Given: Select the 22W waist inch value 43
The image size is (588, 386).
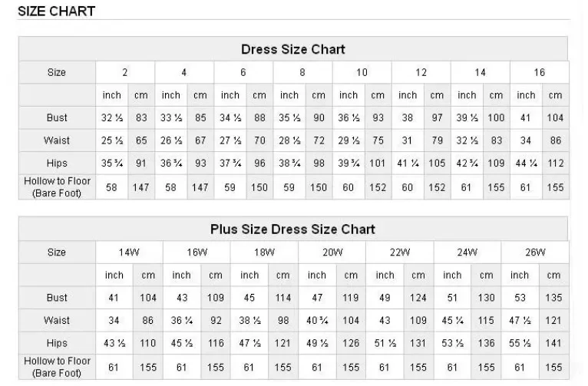Looking at the screenshot, I should (x=385, y=321).
